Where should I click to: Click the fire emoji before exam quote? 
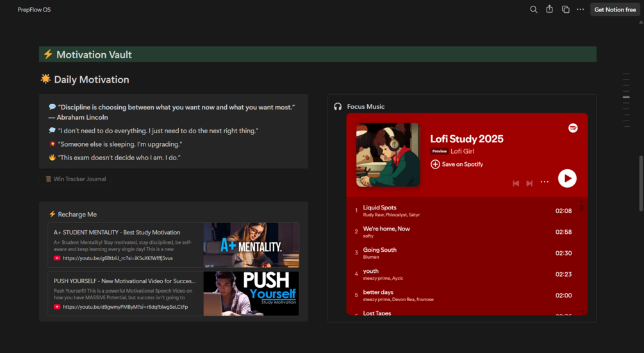[52, 157]
